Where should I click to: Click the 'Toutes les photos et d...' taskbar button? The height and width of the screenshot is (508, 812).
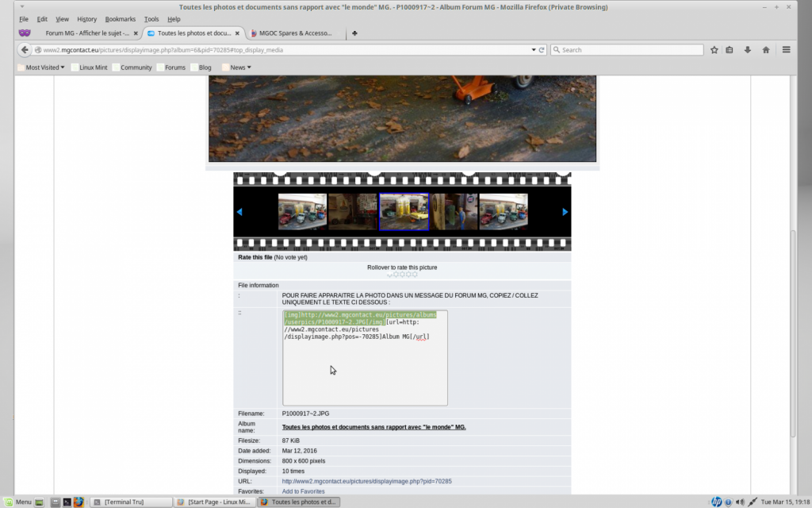coord(299,502)
